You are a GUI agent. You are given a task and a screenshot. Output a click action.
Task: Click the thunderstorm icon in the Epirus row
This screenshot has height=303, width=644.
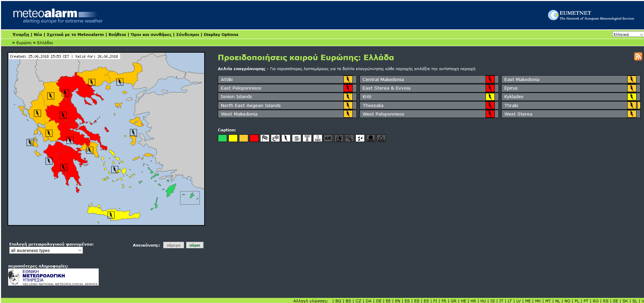pos(632,88)
